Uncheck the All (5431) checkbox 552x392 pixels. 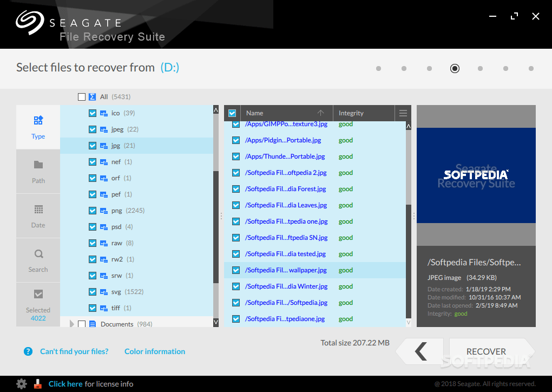(x=82, y=96)
